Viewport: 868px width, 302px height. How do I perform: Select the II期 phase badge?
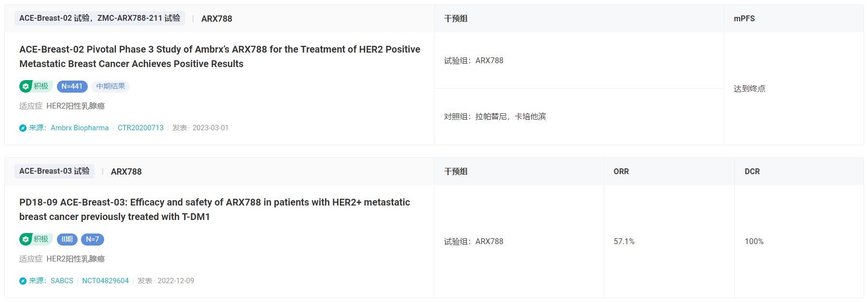[x=67, y=239]
